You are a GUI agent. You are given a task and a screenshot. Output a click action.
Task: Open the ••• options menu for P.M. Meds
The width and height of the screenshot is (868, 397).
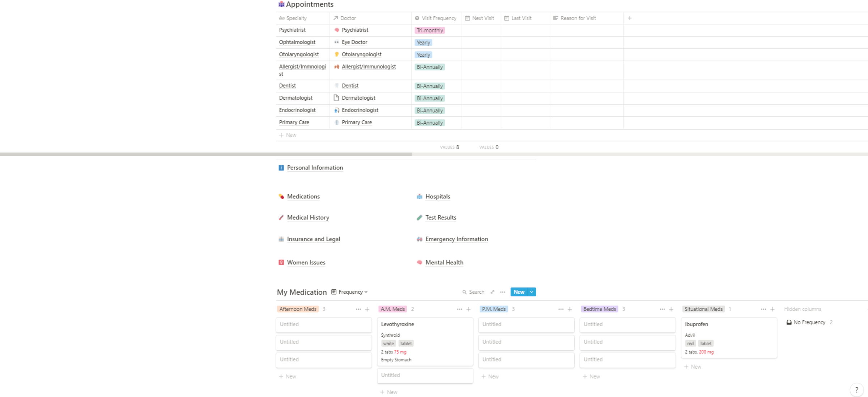(560, 309)
